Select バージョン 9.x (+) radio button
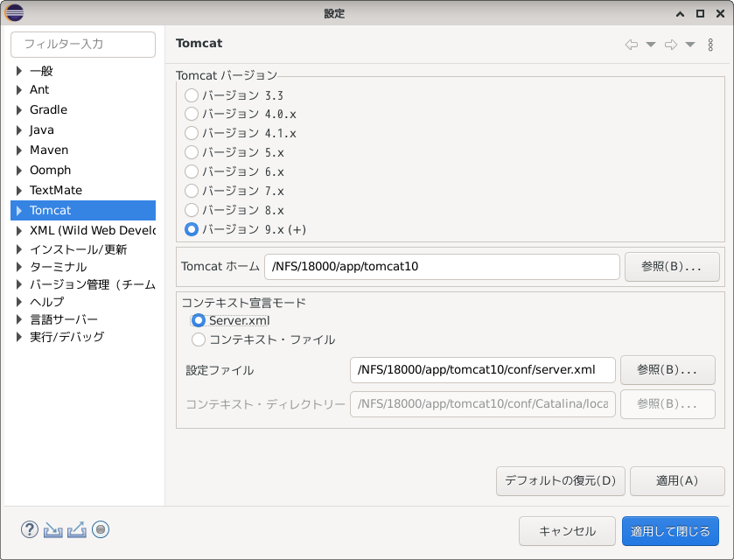Image resolution: width=734 pixels, height=560 pixels. click(x=192, y=229)
